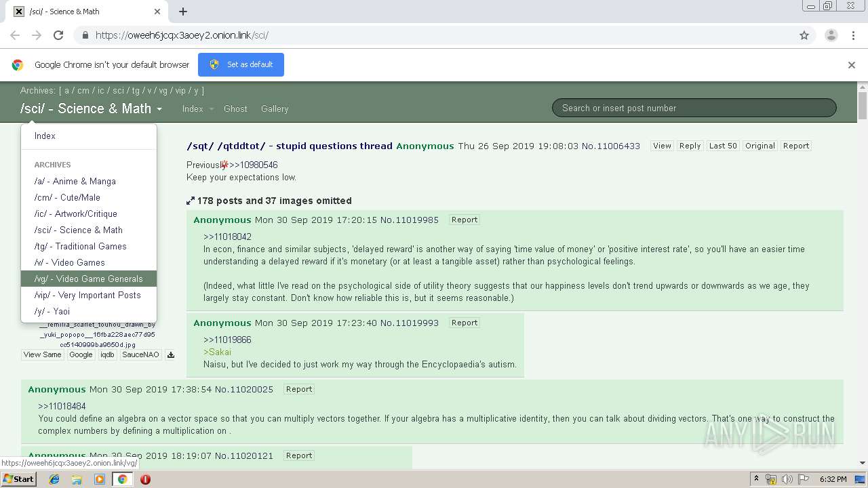The width and height of the screenshot is (868, 488).
Task: Open the network status tray icon
Action: 771,479
